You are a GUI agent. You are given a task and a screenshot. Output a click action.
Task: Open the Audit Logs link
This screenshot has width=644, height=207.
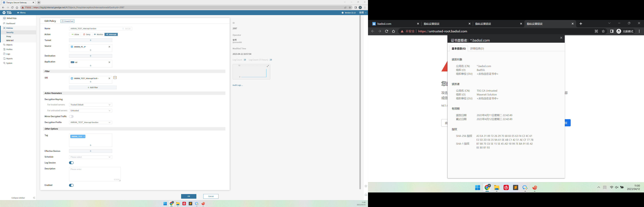(237, 85)
